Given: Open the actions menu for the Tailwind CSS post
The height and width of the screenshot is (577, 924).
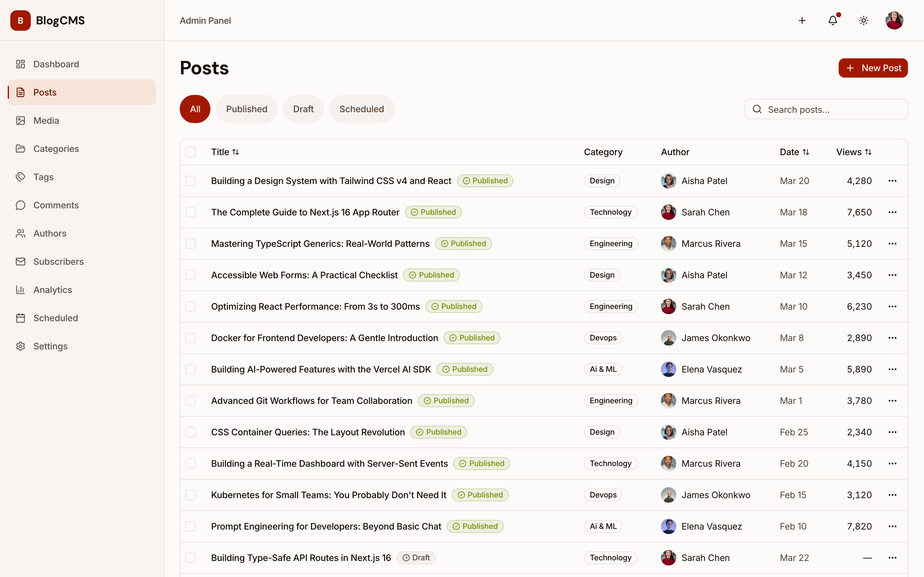Looking at the screenshot, I should point(893,180).
